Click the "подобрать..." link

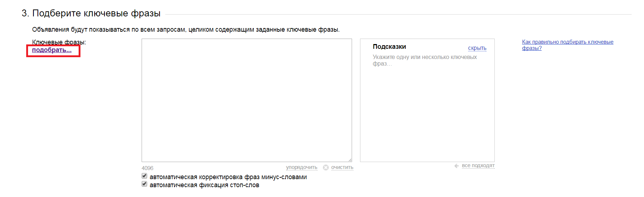(52, 50)
